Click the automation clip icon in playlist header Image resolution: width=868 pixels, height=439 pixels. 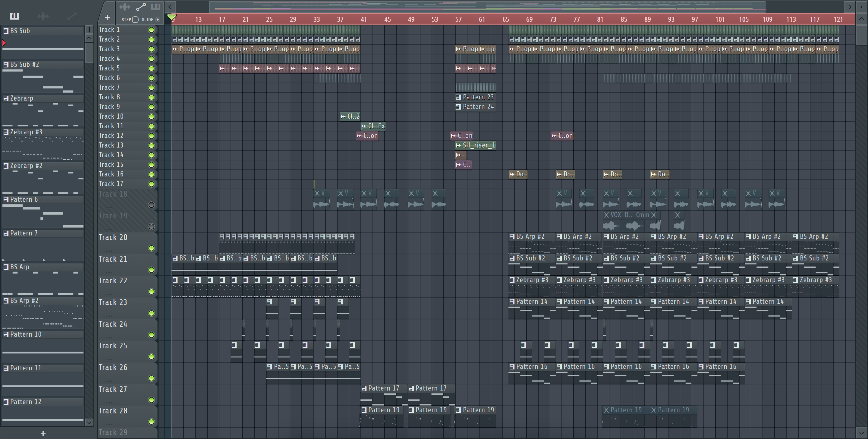pos(140,7)
